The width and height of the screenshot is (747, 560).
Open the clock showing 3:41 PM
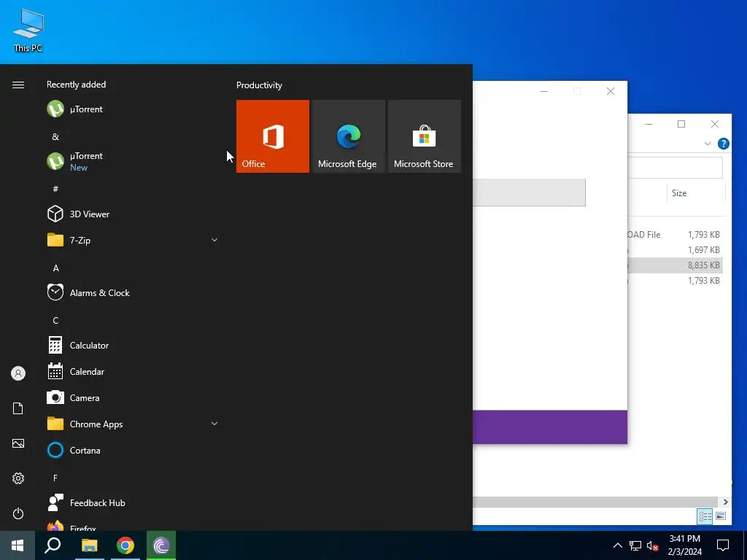point(684,545)
